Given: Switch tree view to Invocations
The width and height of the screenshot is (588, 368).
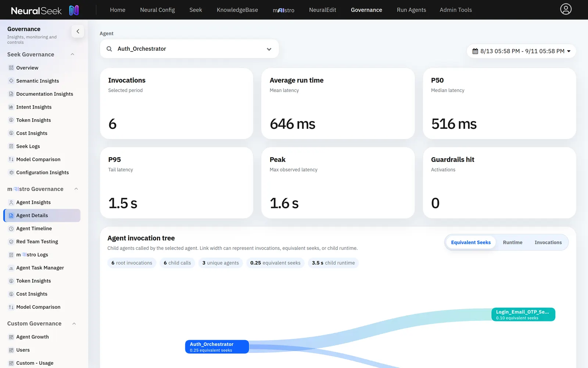Looking at the screenshot, I should (548, 243).
